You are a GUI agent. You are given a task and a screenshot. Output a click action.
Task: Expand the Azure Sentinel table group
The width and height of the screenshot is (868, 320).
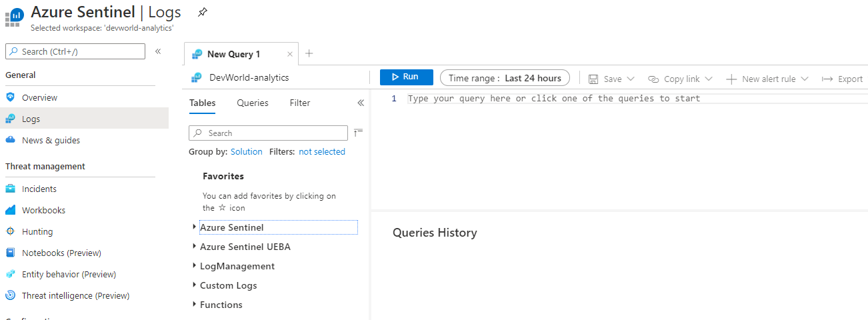click(x=194, y=227)
